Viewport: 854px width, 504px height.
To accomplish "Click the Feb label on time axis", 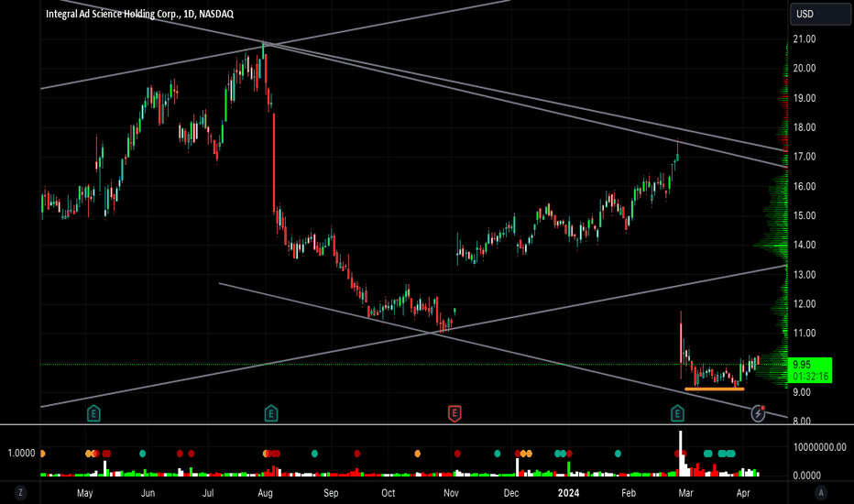I will tap(629, 493).
